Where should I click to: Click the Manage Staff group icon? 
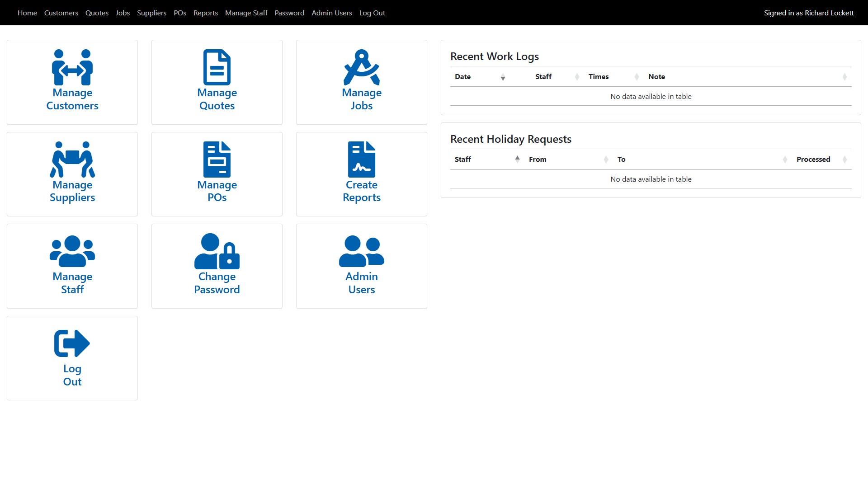[72, 251]
